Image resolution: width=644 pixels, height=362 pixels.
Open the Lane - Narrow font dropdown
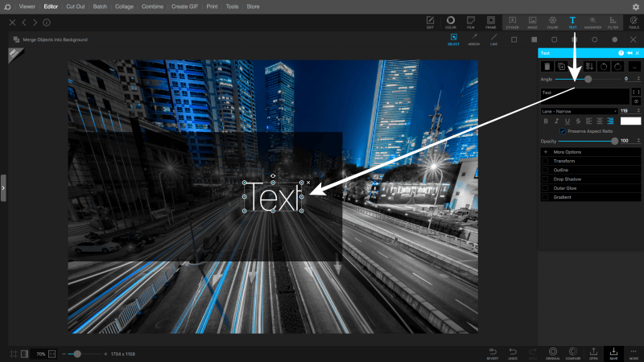579,111
